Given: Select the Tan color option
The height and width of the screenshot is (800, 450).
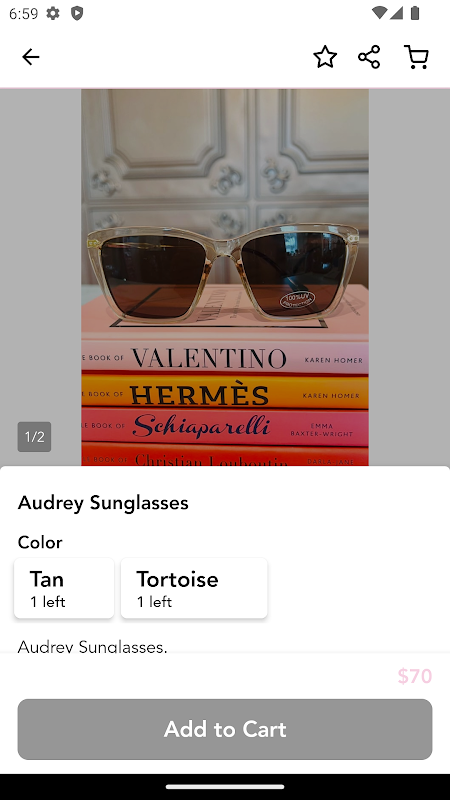Looking at the screenshot, I should click(64, 588).
